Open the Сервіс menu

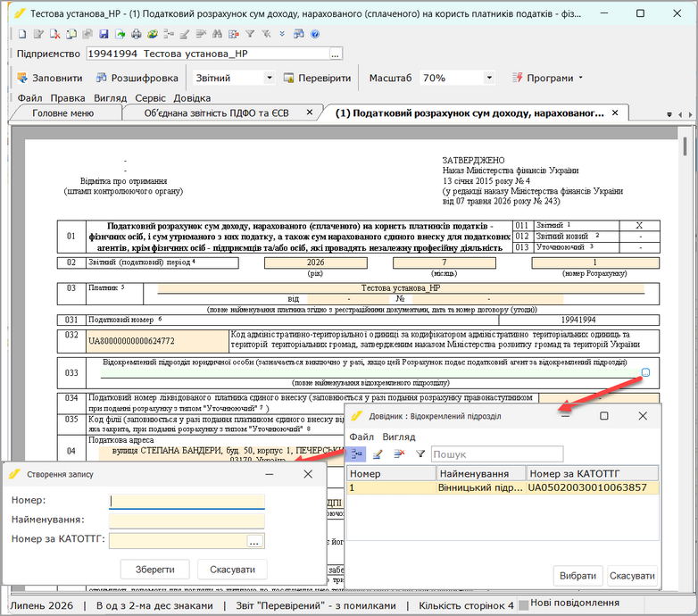point(150,98)
